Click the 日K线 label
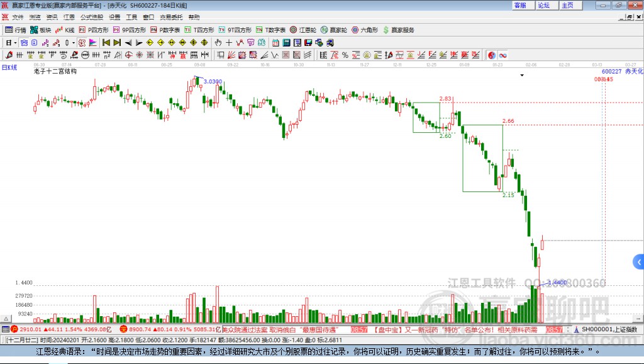This screenshot has height=364, width=644. click(9, 67)
